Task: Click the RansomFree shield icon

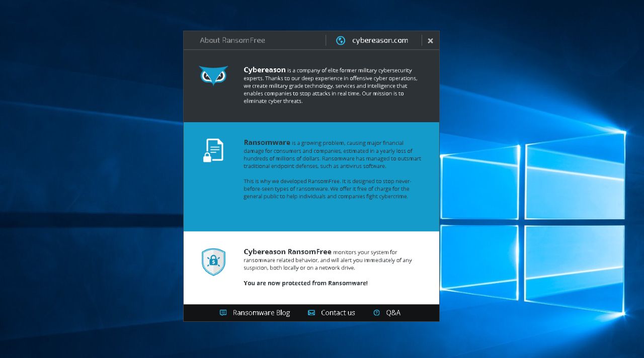Action: (x=213, y=262)
